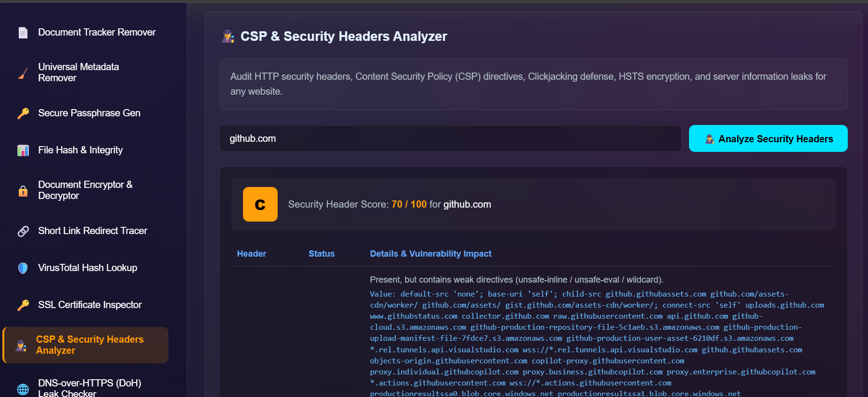Click the Header column heading
The image size is (868, 397).
click(x=252, y=254)
